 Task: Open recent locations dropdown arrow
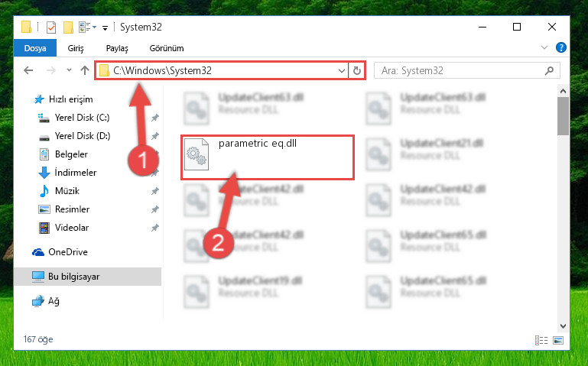69,70
